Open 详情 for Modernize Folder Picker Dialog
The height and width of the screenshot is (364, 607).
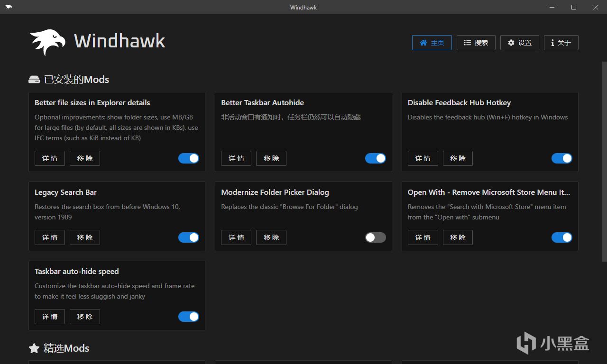pos(236,237)
